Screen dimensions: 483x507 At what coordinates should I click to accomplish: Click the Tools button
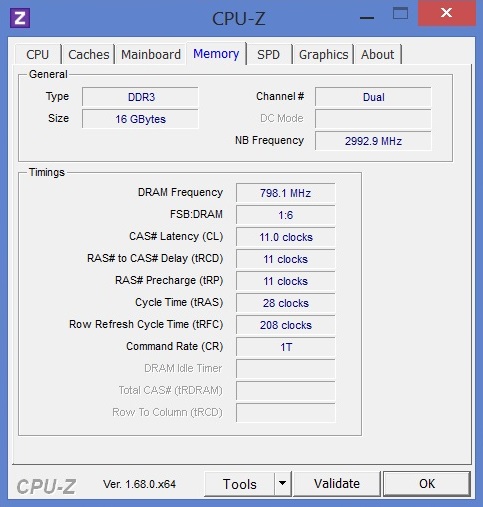[x=240, y=484]
